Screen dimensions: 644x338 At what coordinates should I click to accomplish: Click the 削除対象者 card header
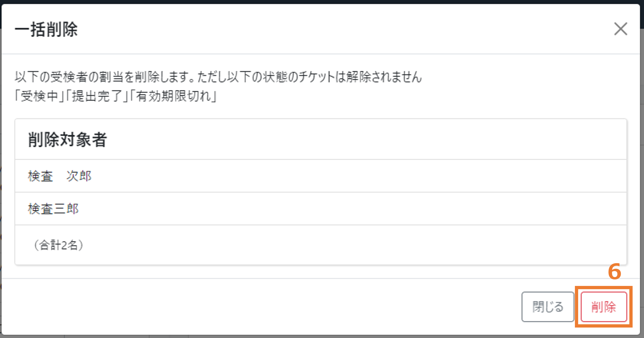point(321,139)
